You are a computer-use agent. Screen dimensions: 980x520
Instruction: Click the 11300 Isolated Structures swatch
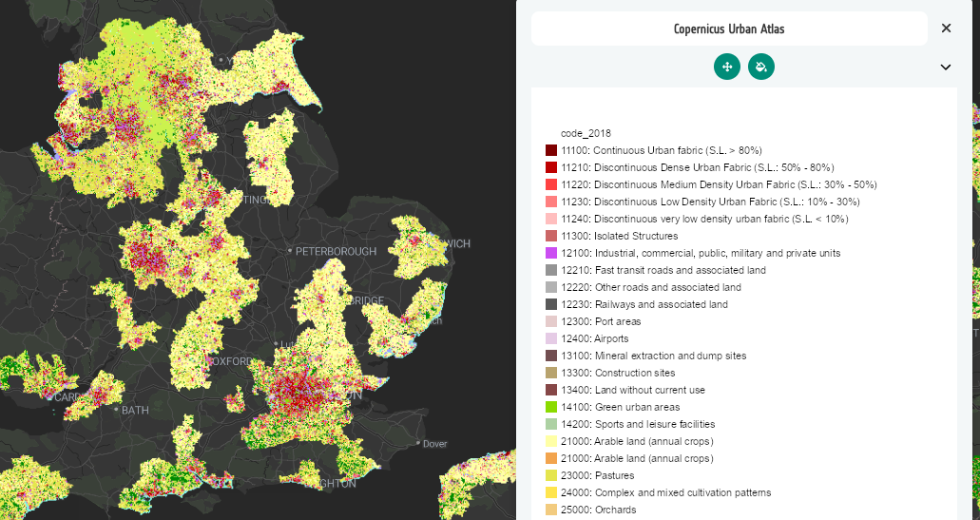pos(551,237)
